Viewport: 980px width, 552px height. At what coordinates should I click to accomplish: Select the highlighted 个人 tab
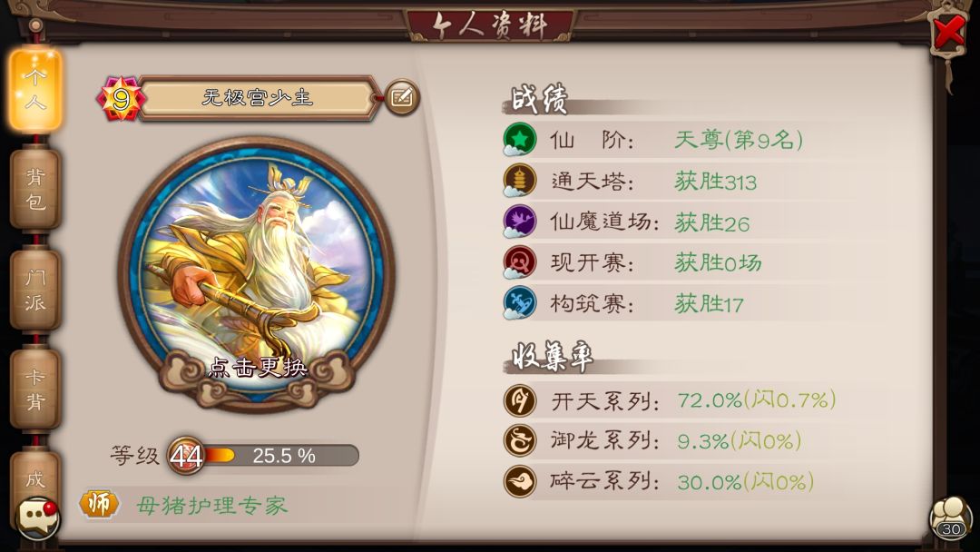(35, 91)
